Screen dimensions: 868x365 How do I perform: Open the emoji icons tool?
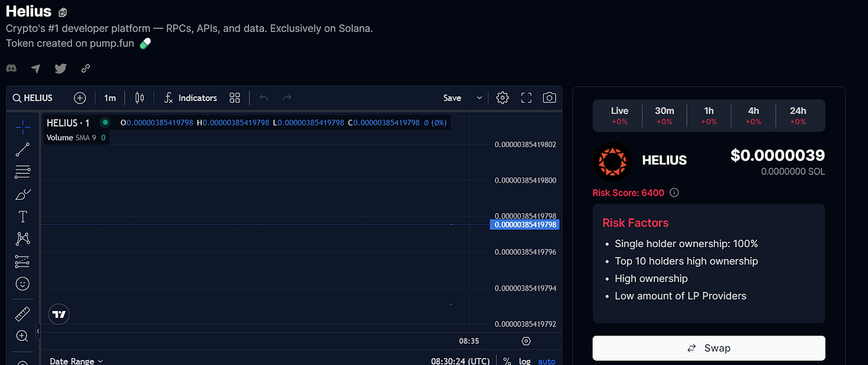click(x=22, y=284)
